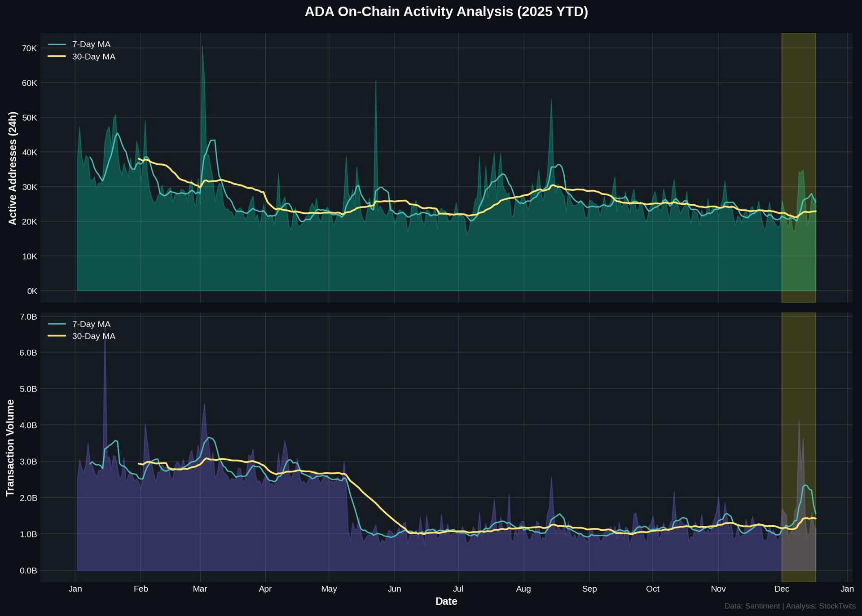The height and width of the screenshot is (616, 862).
Task: Click yellow line swatch in bottom legend
Action: [57, 336]
